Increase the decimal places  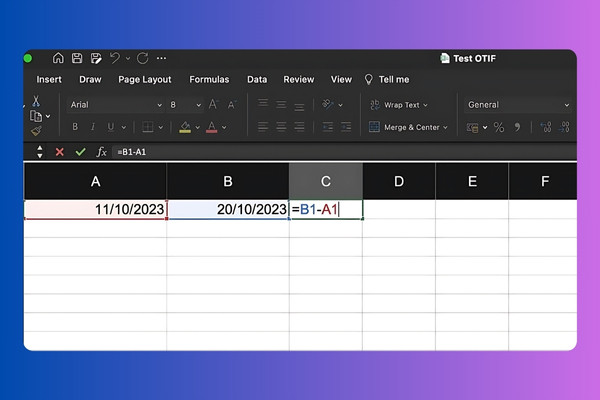[x=546, y=127]
